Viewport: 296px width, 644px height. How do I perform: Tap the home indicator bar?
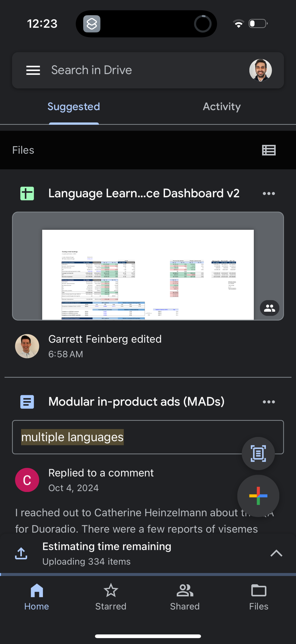148,636
